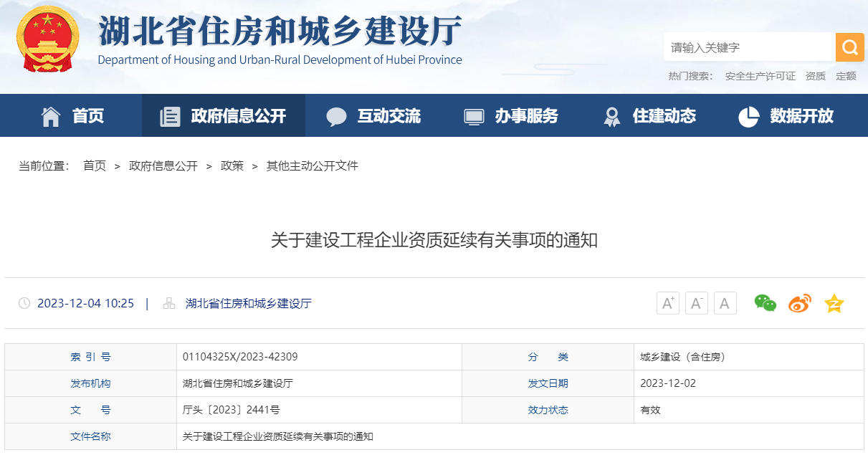
Task: Click the pie chart data icon
Action: [x=748, y=116]
